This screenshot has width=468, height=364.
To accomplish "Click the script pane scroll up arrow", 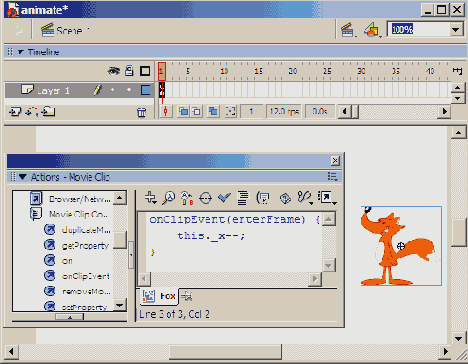I will (329, 219).
